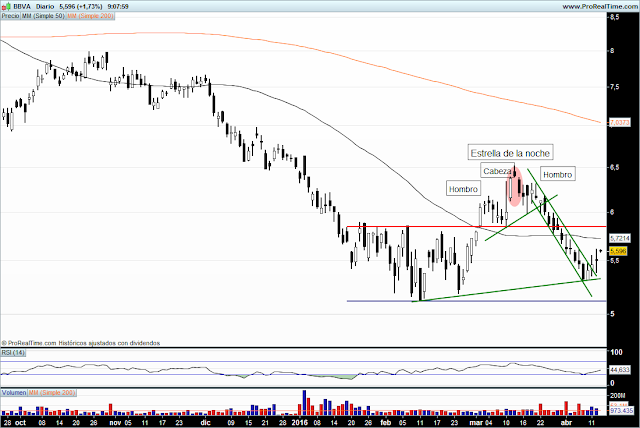The width and height of the screenshot is (640, 428).
Task: Click the dic month label on the date axis
Action: pos(205,423)
